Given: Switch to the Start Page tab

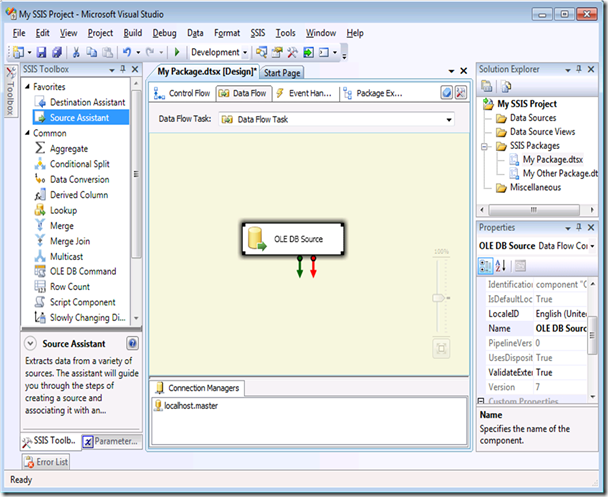Looking at the screenshot, I should tap(282, 73).
